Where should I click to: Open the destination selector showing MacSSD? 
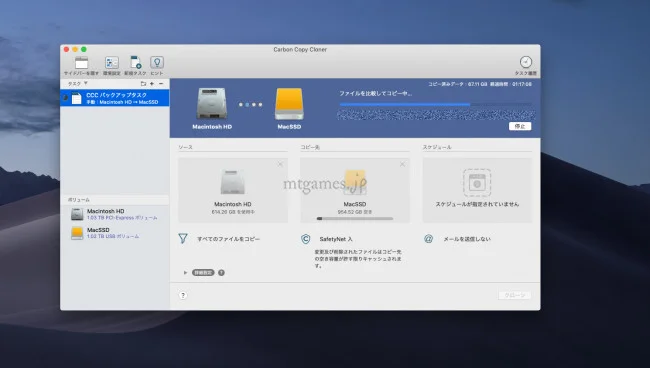355,190
